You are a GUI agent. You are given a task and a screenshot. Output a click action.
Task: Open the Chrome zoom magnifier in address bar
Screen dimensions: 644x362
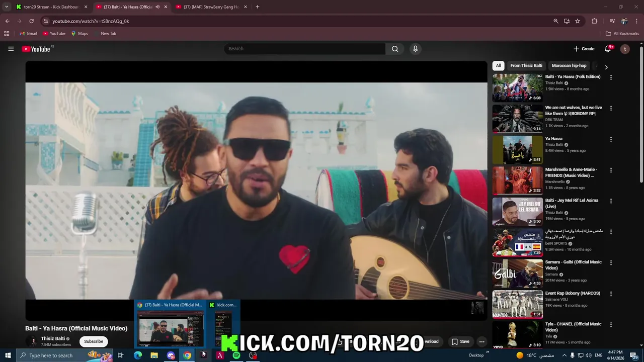tap(555, 21)
